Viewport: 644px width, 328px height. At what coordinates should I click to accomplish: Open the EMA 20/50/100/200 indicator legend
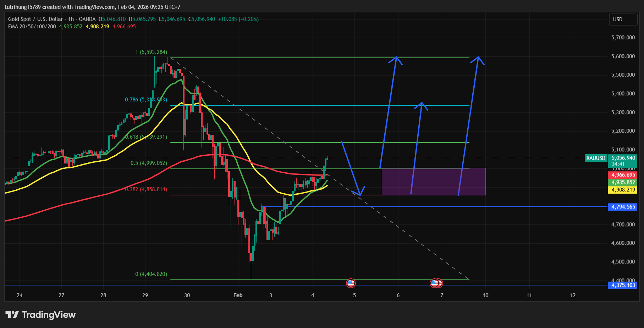[x=32, y=27]
